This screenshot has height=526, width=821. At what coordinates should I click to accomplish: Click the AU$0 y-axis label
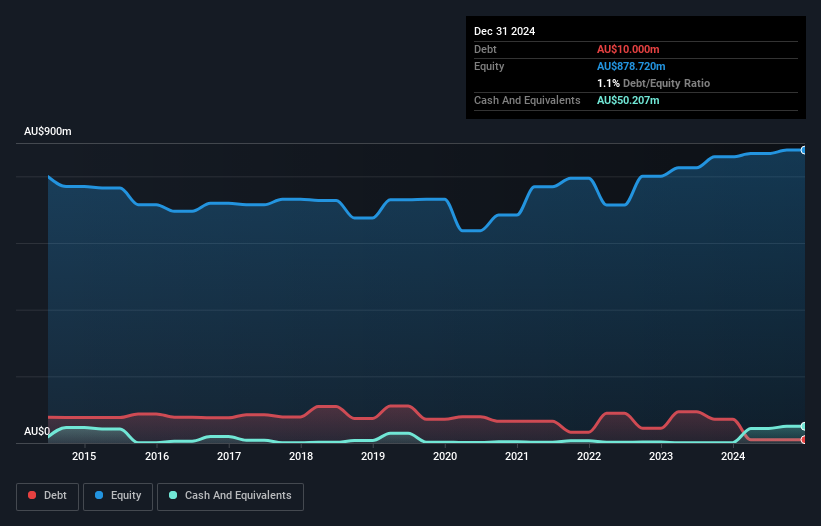pyautogui.click(x=37, y=432)
